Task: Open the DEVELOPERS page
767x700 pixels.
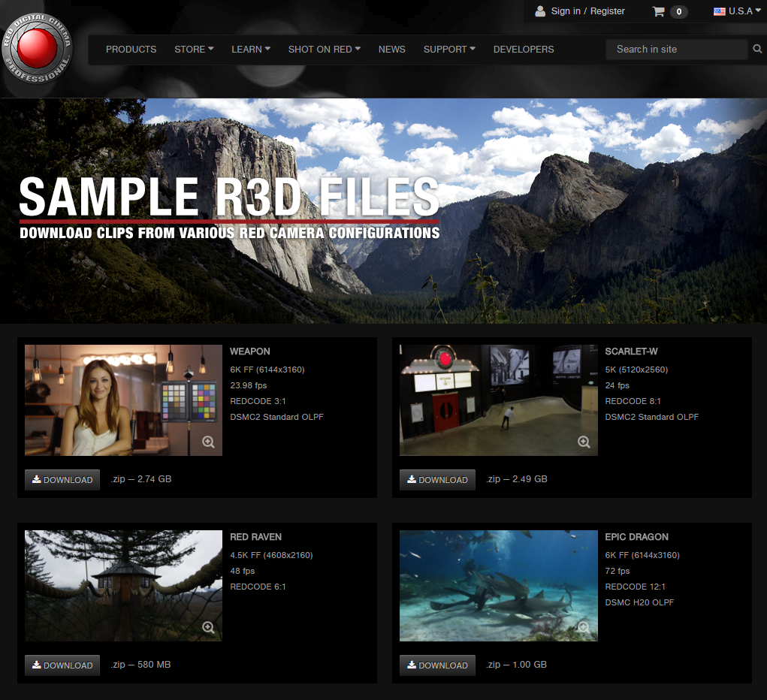Action: click(x=523, y=50)
